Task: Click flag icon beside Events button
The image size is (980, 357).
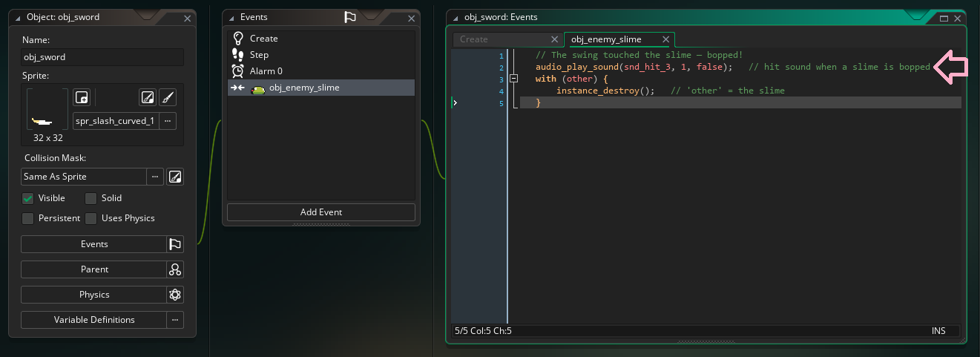Action: (175, 244)
